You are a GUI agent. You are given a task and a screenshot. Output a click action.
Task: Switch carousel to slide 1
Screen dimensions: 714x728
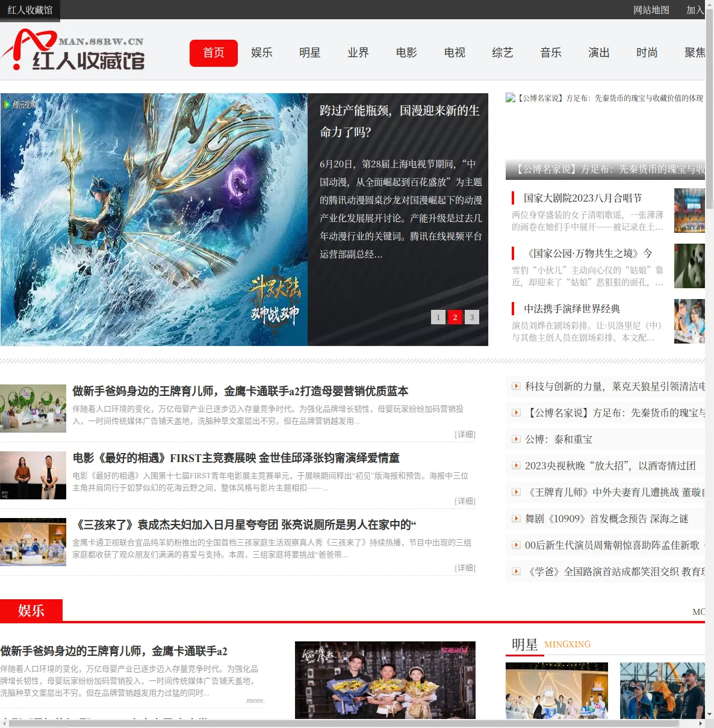coord(438,317)
